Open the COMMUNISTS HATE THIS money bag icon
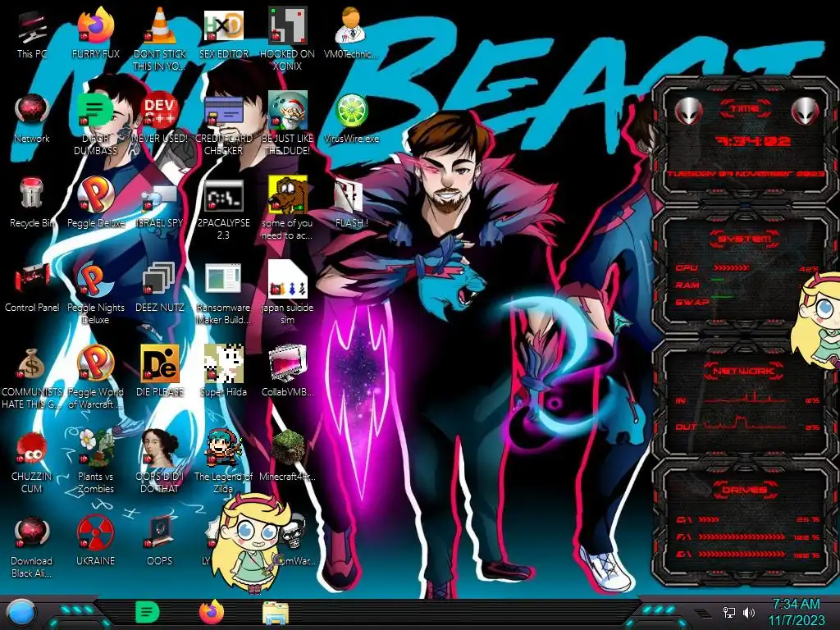The width and height of the screenshot is (840, 630). pos(32,378)
